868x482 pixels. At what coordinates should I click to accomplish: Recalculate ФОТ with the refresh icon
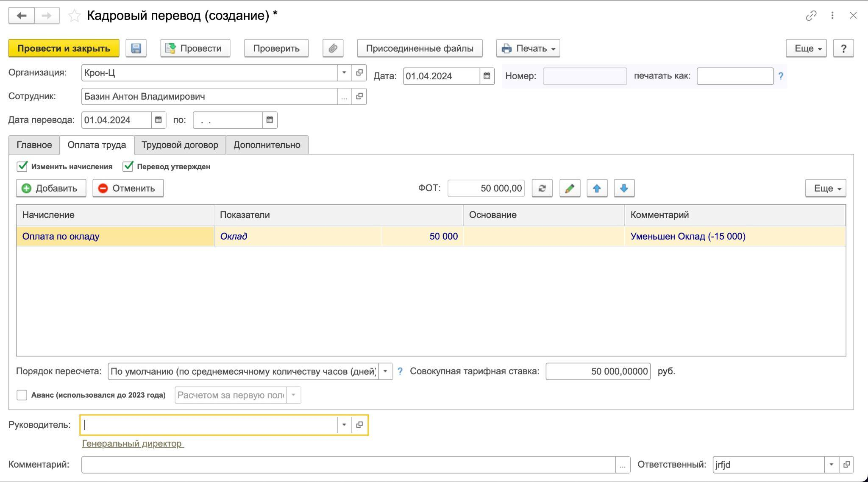pyautogui.click(x=542, y=188)
